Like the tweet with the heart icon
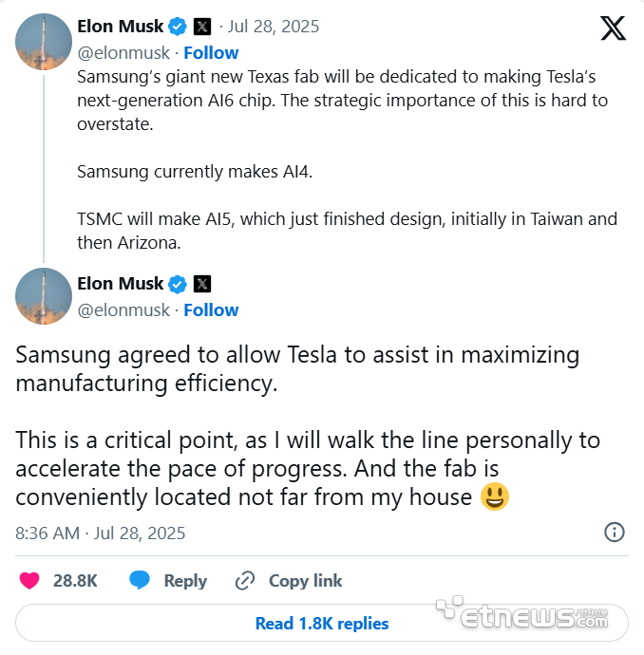Screen dimensions: 644x655 coord(30,581)
